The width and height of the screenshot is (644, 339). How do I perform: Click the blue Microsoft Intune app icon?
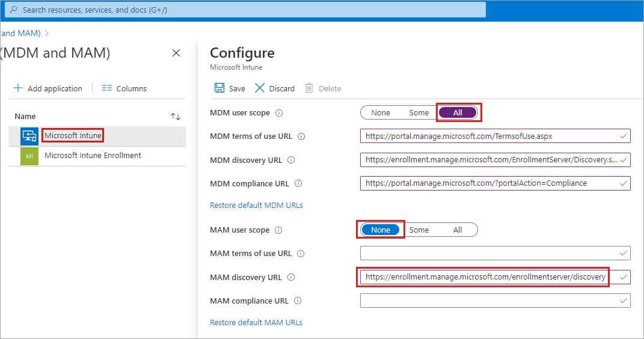click(x=29, y=136)
